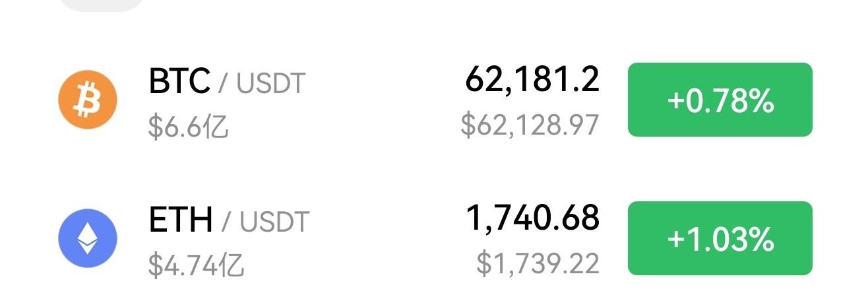Click the slash separator in BTC pair
868x299 pixels.
(224, 84)
